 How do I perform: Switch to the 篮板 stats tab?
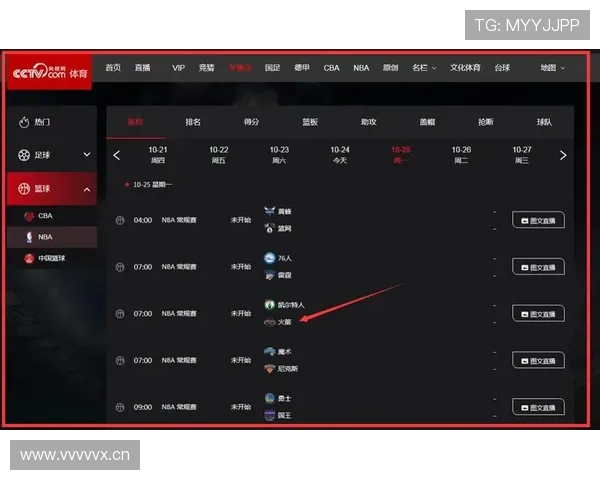point(310,122)
